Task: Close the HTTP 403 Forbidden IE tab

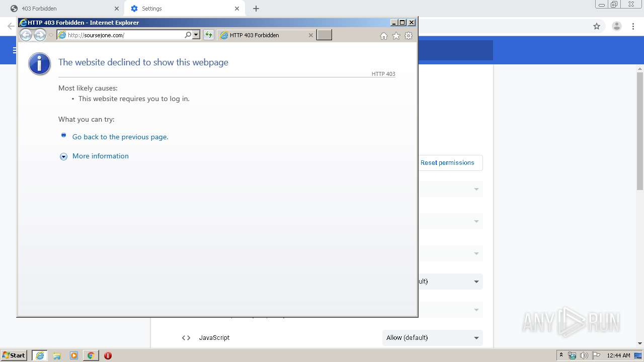Action: pos(310,35)
